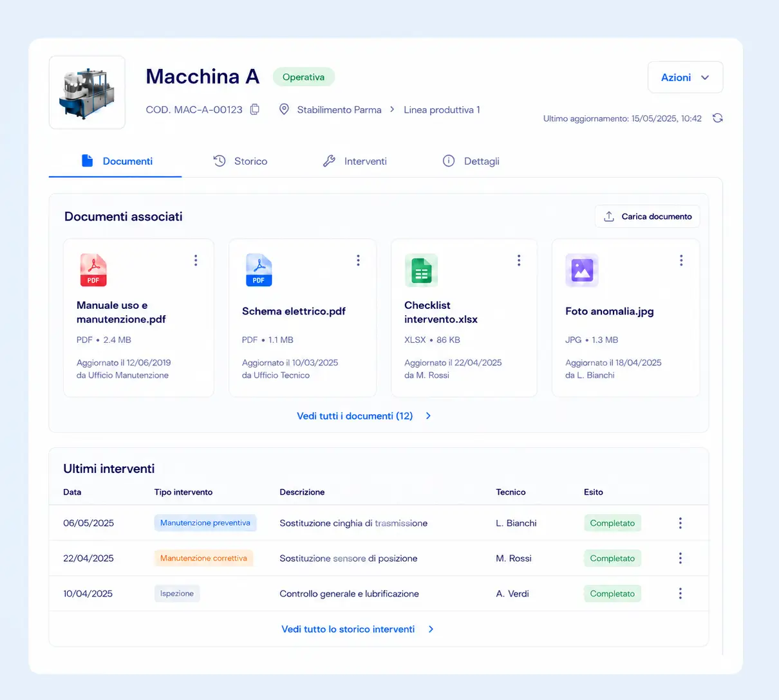779x700 pixels.
Task: Expand the Azioni dropdown
Action: click(685, 77)
